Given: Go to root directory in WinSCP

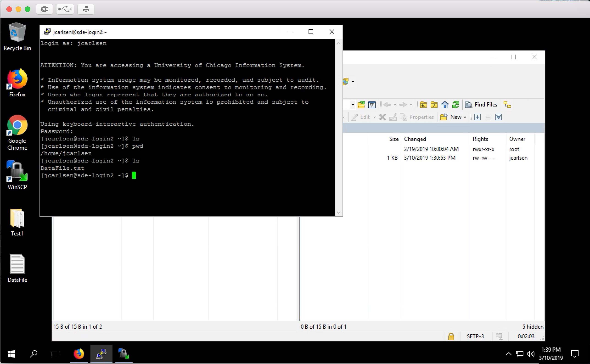Looking at the screenshot, I should (x=434, y=105).
